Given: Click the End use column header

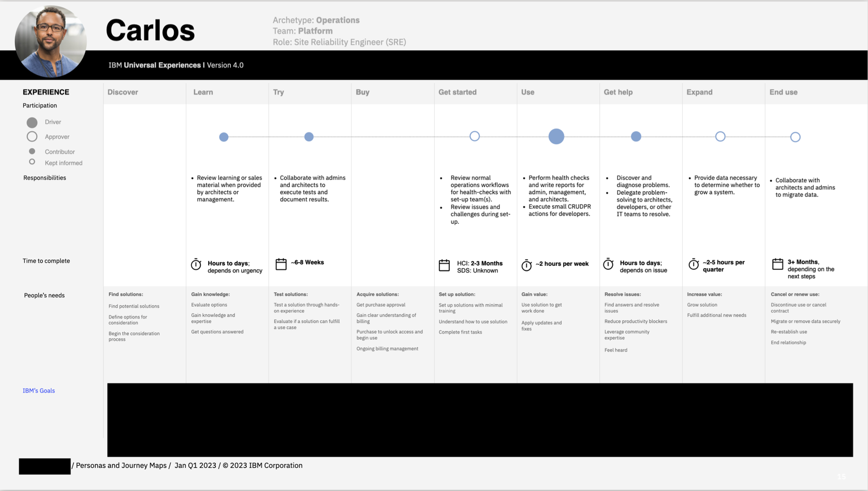Looking at the screenshot, I should [x=783, y=92].
